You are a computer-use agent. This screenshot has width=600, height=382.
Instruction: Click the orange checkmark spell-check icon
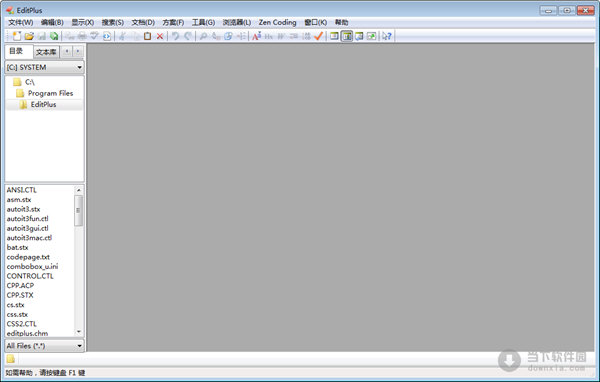(318, 36)
